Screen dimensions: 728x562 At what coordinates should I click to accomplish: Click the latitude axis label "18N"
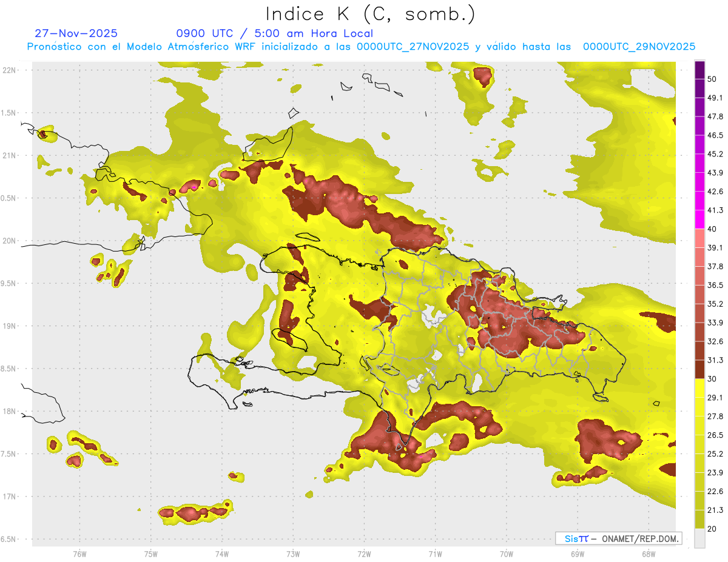pyautogui.click(x=9, y=412)
